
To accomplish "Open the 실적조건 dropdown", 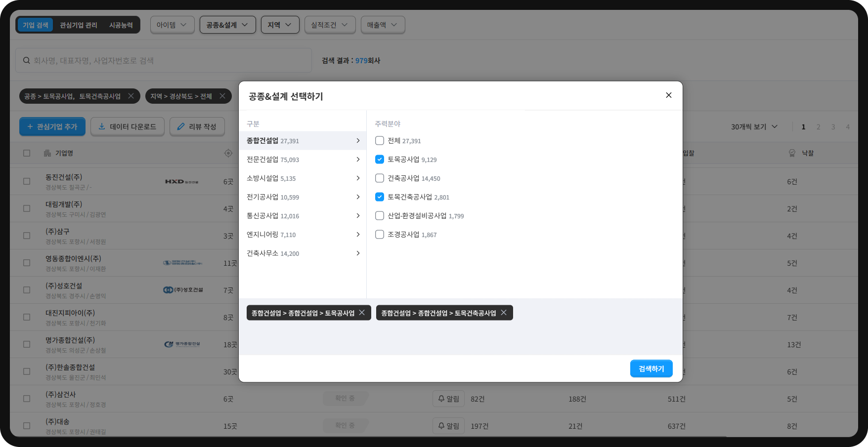I will click(x=330, y=25).
